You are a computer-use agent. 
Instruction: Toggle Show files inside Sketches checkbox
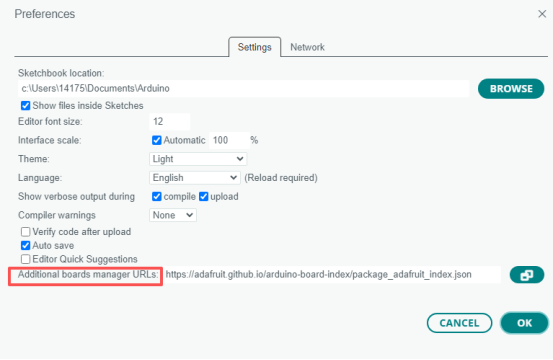pos(25,105)
